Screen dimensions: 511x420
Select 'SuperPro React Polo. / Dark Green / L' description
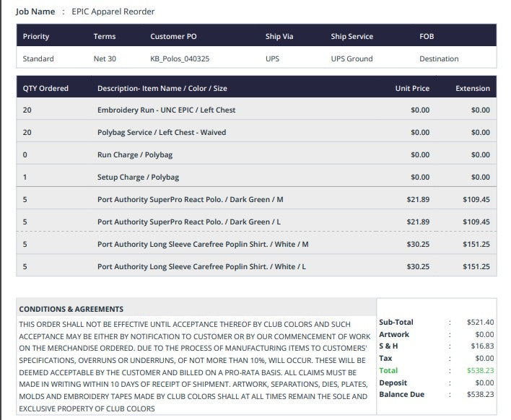pos(189,222)
